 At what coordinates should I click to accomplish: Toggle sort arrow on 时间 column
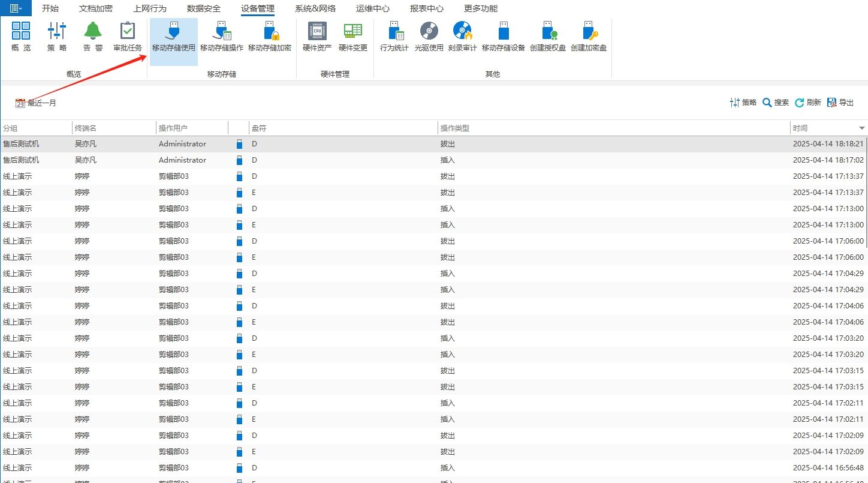click(862, 128)
